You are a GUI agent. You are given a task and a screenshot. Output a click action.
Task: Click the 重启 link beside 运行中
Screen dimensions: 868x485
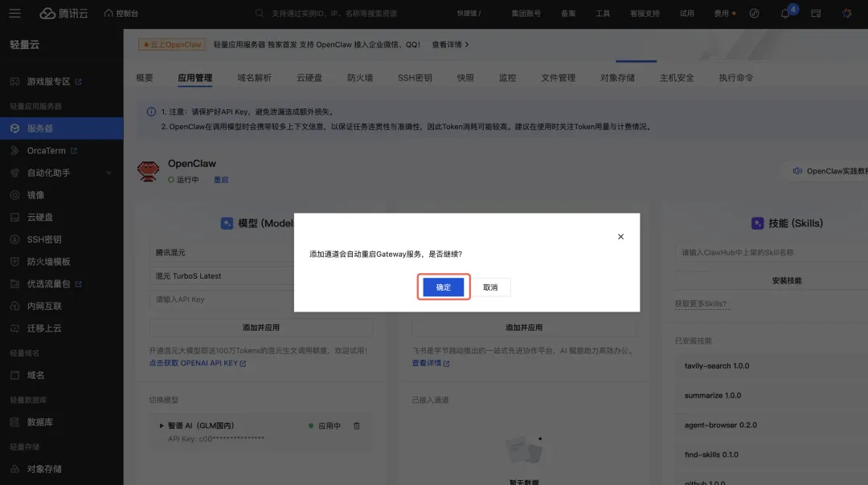[x=221, y=180]
